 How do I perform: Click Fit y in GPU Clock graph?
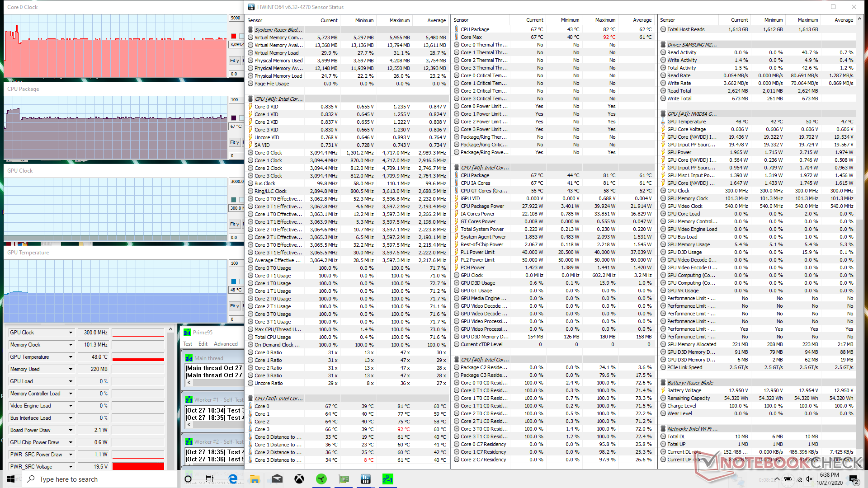coord(234,224)
